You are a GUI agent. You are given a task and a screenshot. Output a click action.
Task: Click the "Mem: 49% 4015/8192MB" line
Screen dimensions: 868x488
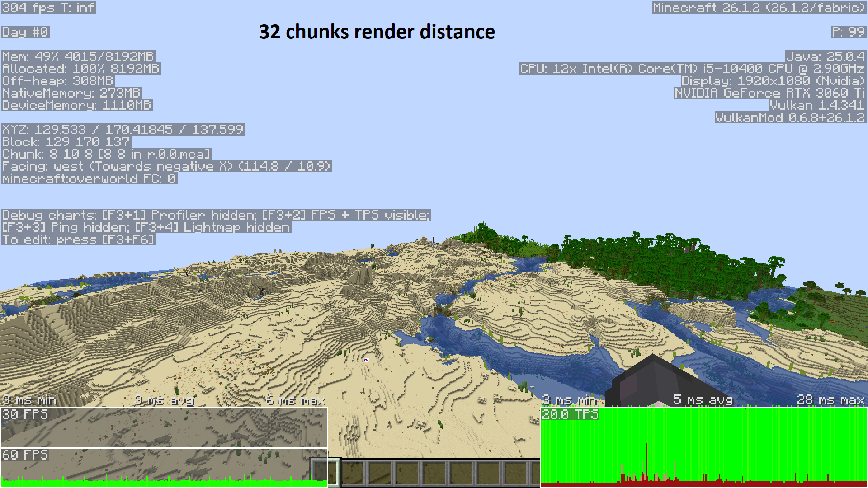click(79, 56)
